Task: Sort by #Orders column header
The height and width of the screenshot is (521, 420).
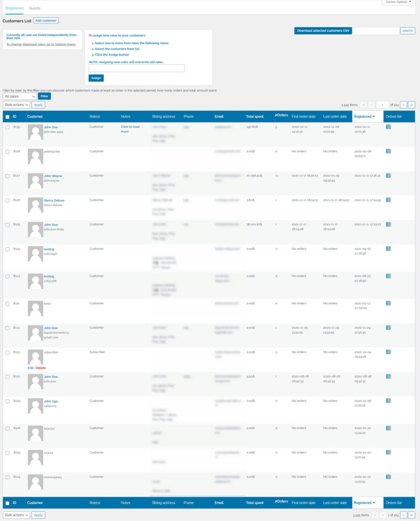Action: (x=281, y=115)
